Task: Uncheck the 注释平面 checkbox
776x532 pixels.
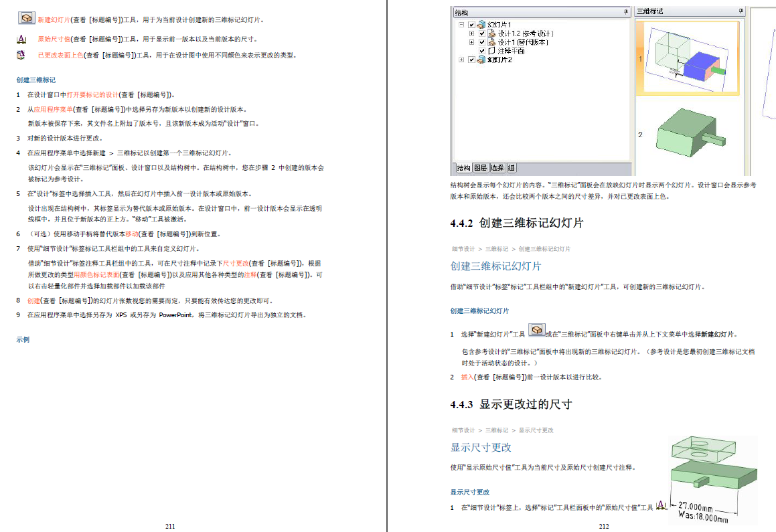Action: tap(482, 50)
